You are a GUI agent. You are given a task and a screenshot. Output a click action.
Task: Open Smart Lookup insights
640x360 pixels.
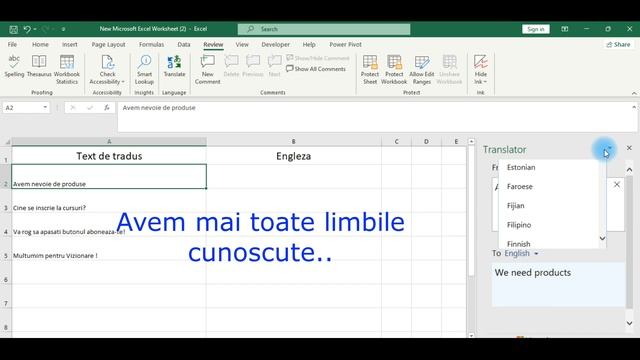coord(144,69)
